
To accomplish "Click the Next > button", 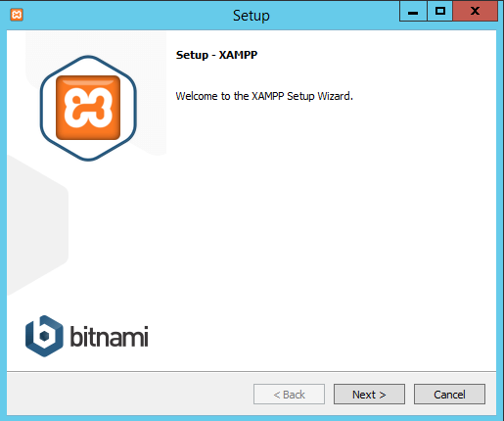I will 369,395.
